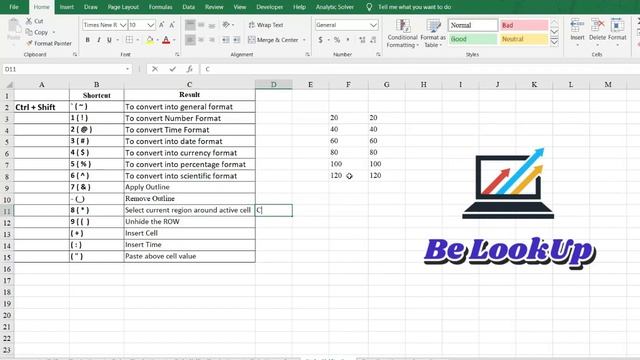Click the Borders icon
The width and height of the screenshot is (640, 360).
coord(129,40)
